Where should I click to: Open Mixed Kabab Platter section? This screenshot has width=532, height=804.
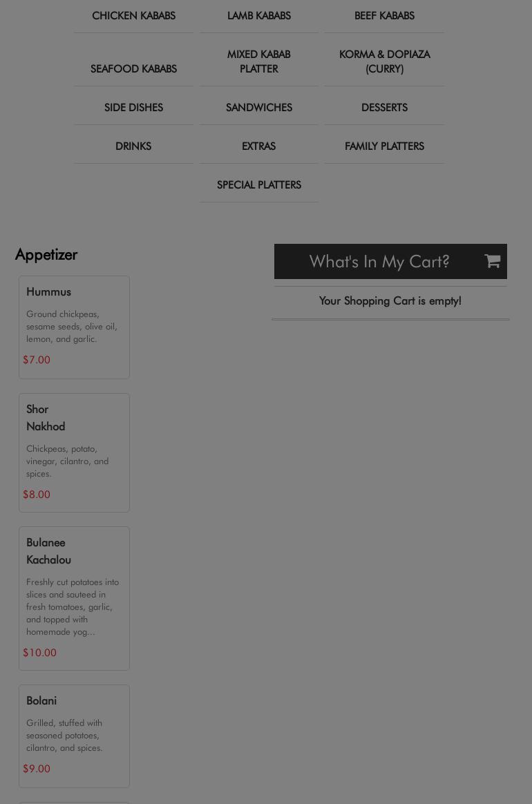(x=258, y=61)
